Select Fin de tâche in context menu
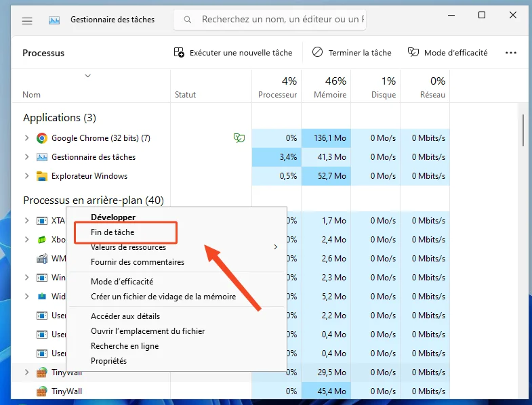 pos(112,232)
